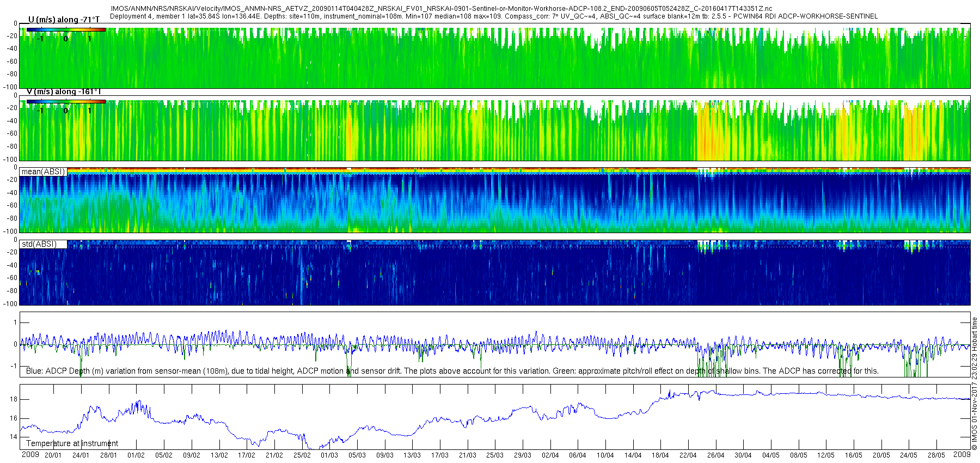
Task: Click the U velocity color scale bar
Action: 66,30
